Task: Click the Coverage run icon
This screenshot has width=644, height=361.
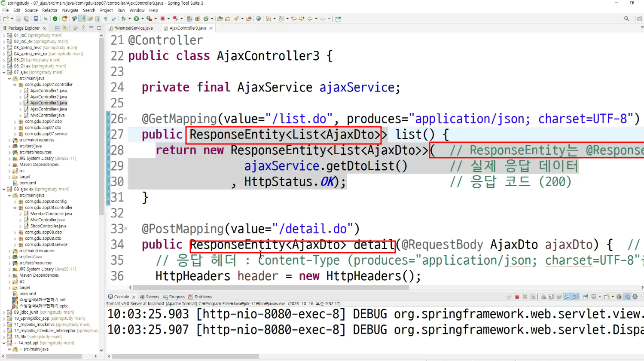Action: (150, 19)
